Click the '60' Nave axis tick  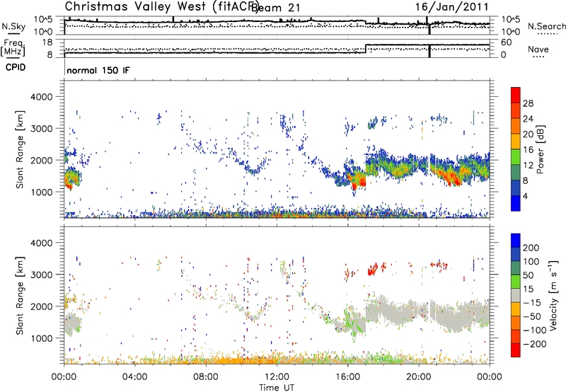tap(507, 42)
